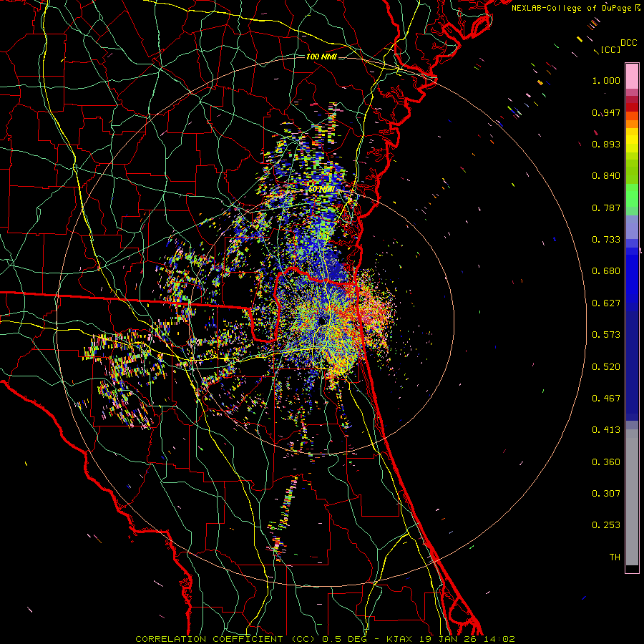Image resolution: width=644 pixels, height=644 pixels.
Task: Pick the pink segment atop the color bar
Action: 632,76
